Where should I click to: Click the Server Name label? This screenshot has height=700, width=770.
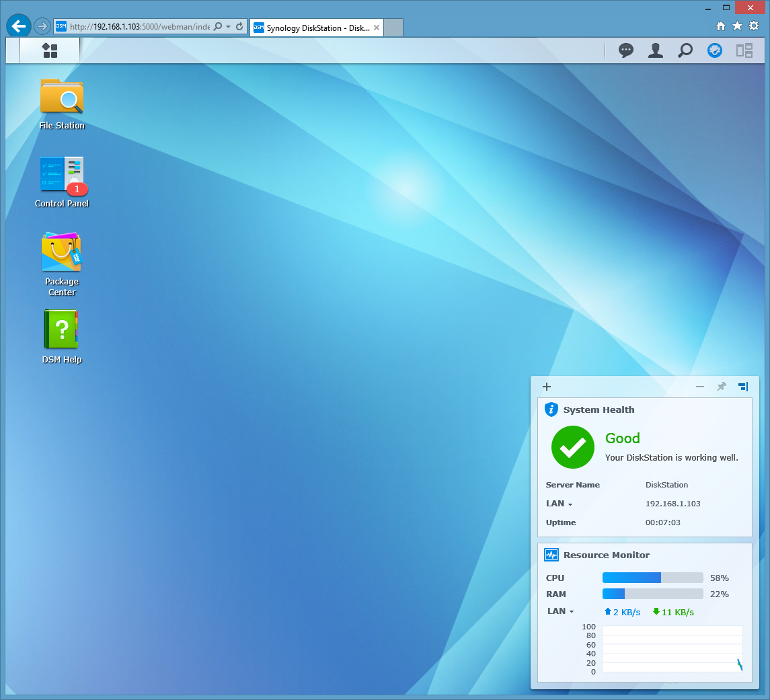pyautogui.click(x=572, y=485)
